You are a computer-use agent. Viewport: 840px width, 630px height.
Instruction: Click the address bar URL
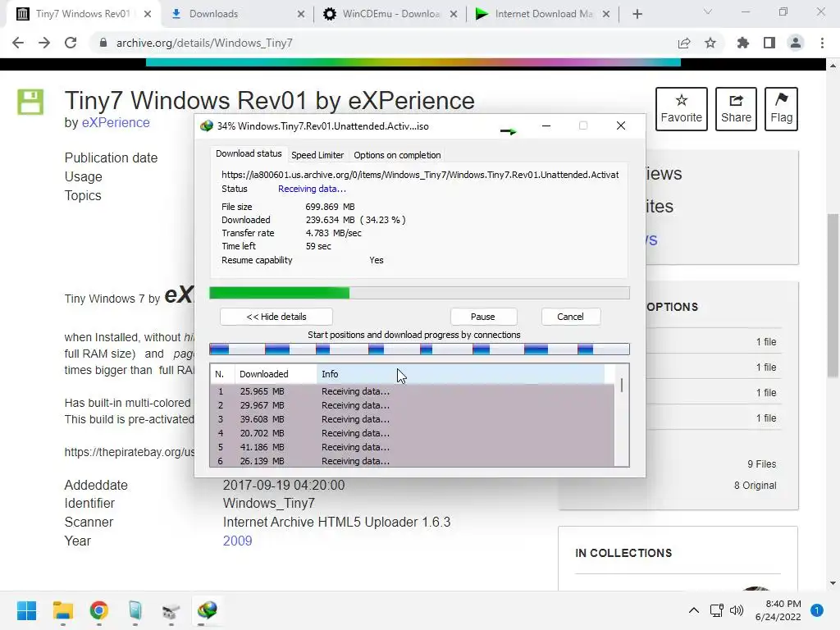[204, 43]
